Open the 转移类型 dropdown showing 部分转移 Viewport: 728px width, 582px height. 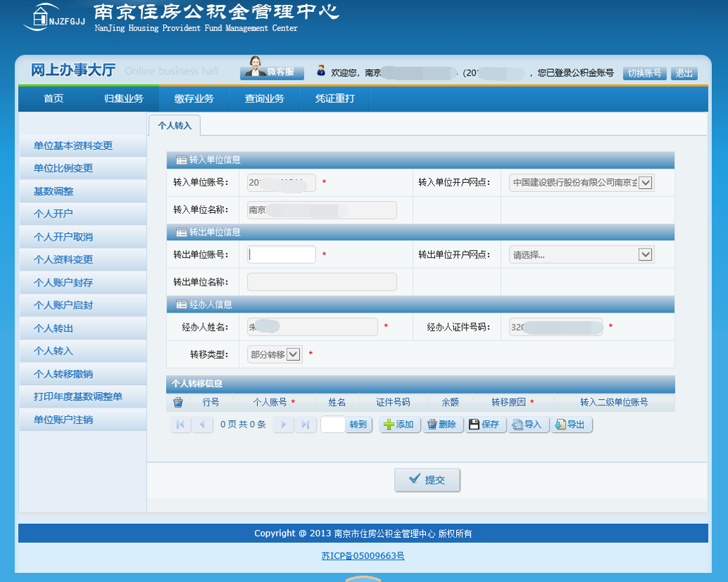click(294, 354)
